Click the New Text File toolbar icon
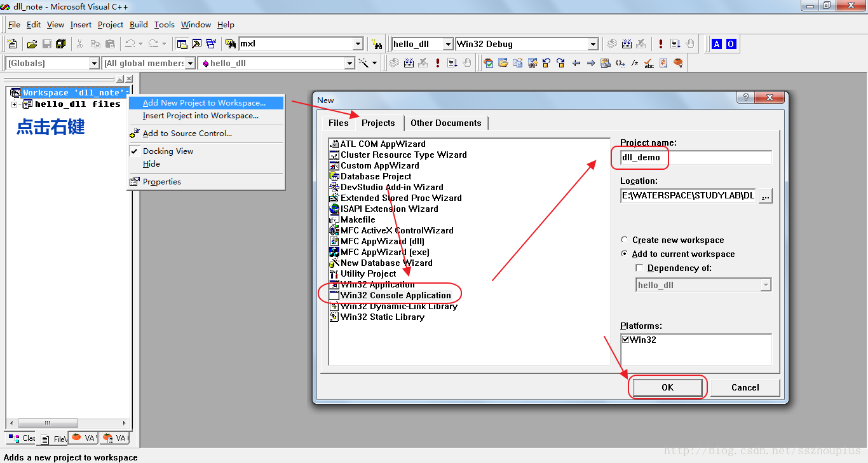The height and width of the screenshot is (463, 868). coord(12,44)
